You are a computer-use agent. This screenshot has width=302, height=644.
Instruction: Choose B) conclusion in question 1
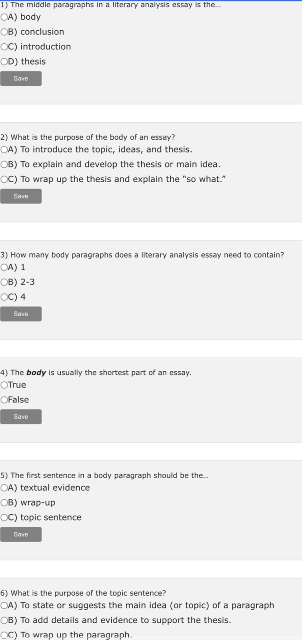4,32
